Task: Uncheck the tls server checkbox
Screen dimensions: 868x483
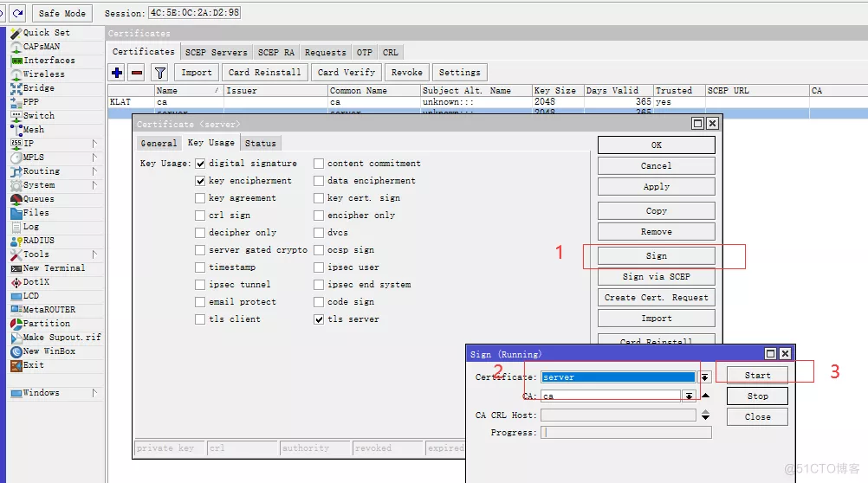Action: pos(320,319)
